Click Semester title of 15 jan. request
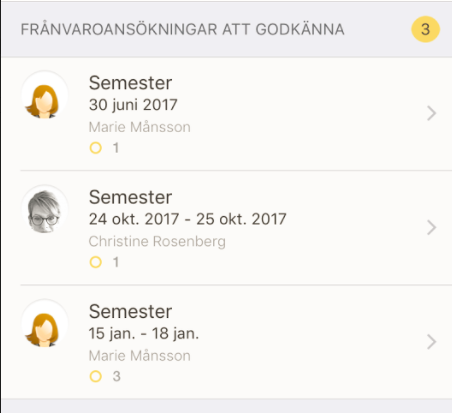The image size is (452, 413). [x=130, y=311]
